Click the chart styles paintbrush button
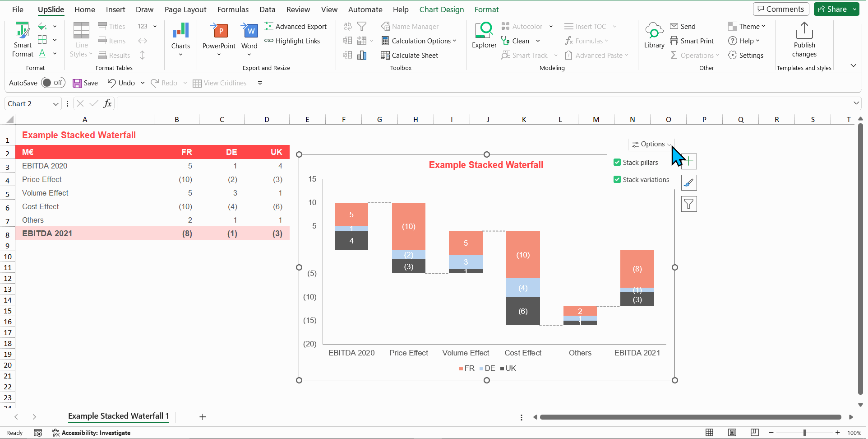Viewport: 868px width, 439px height. [689, 183]
